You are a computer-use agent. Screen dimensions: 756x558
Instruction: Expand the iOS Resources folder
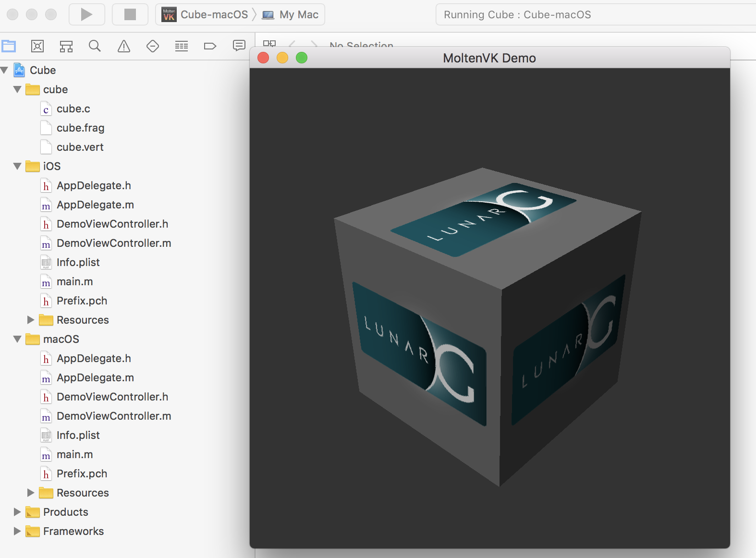[x=31, y=320]
